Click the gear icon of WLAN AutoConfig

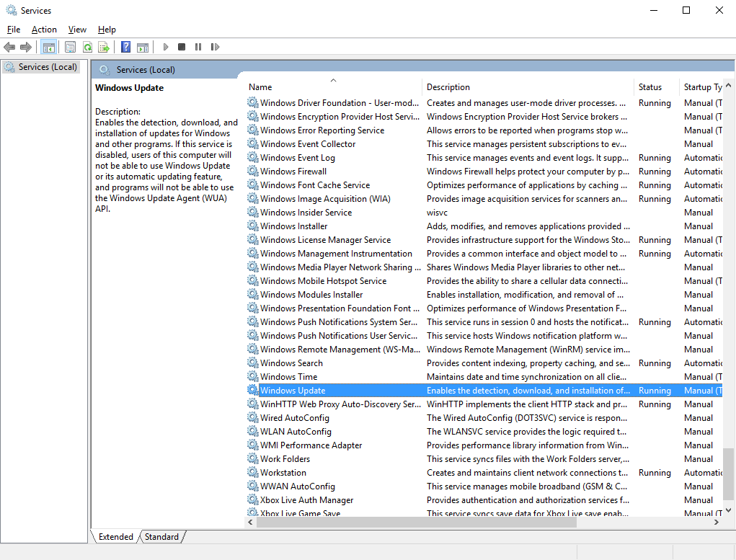[x=253, y=431]
